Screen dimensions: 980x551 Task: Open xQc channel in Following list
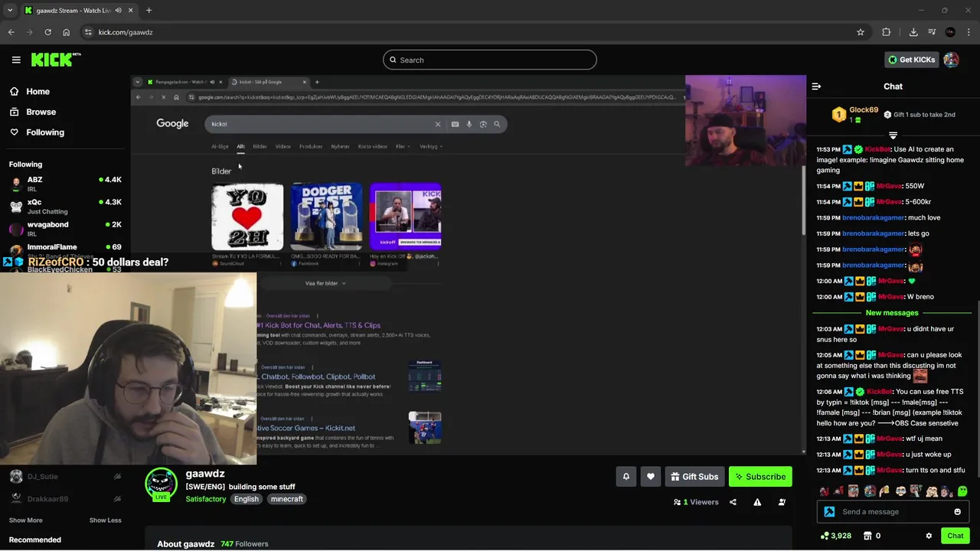tap(65, 207)
